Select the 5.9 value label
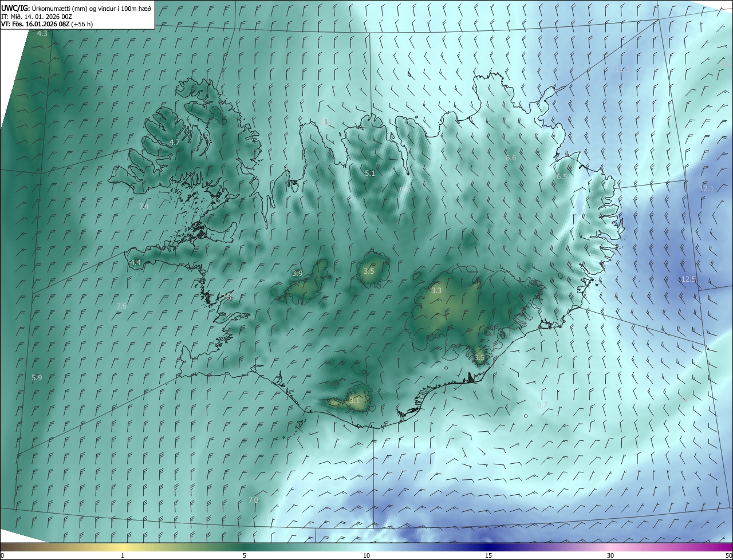The height and width of the screenshot is (560, 733). tap(37, 377)
